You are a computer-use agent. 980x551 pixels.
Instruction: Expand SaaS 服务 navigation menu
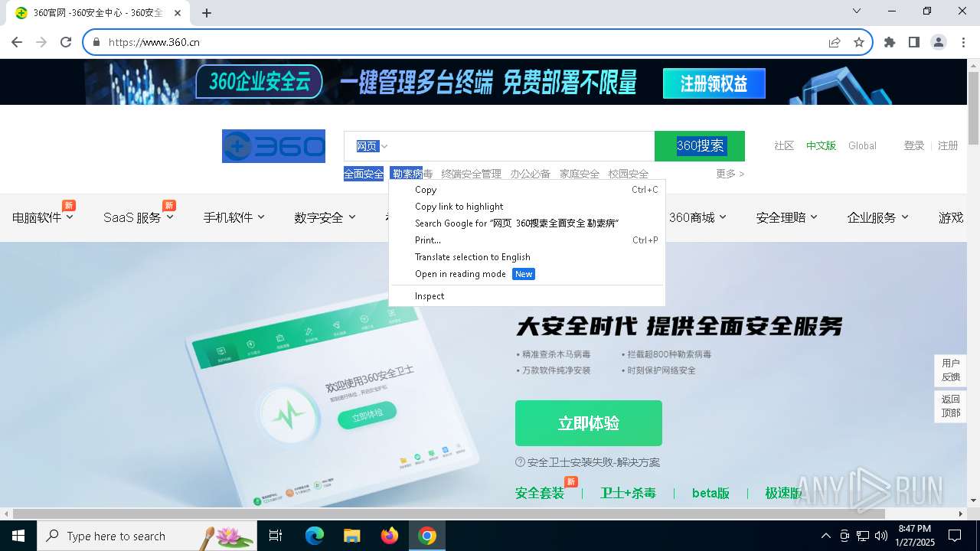pyautogui.click(x=139, y=217)
